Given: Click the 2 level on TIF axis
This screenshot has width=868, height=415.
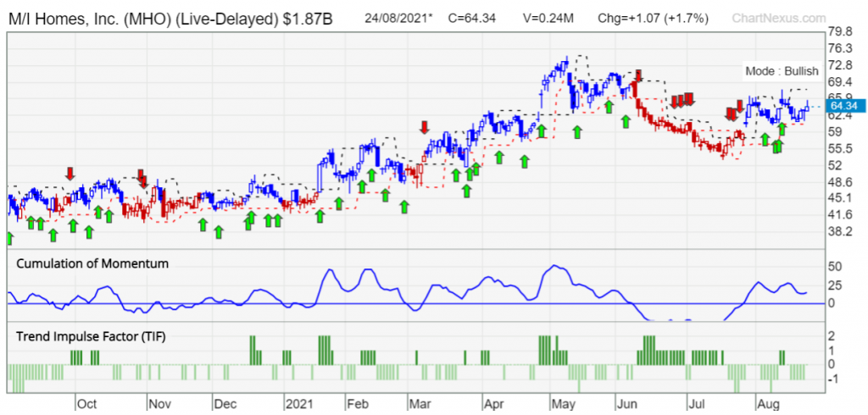Looking at the screenshot, I should tap(832, 336).
